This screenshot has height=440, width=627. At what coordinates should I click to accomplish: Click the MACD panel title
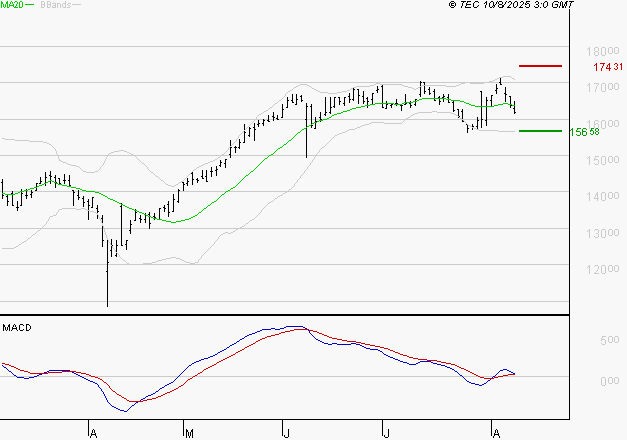17,328
